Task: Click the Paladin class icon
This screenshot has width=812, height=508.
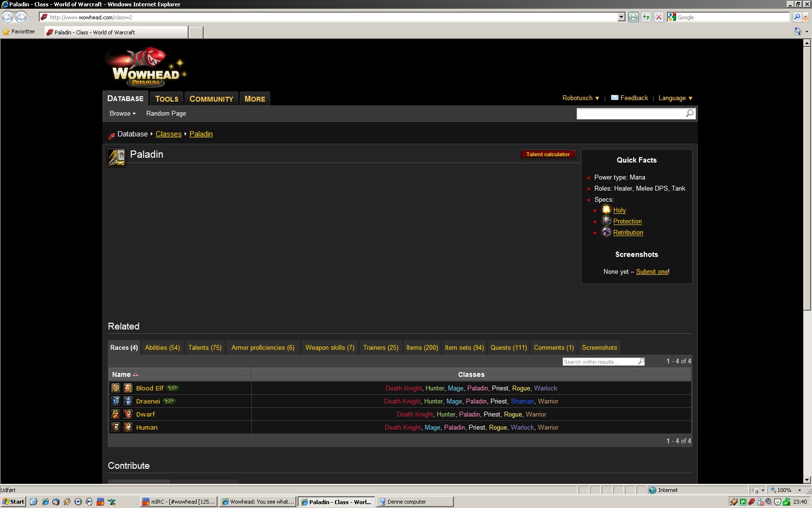Action: [x=116, y=158]
